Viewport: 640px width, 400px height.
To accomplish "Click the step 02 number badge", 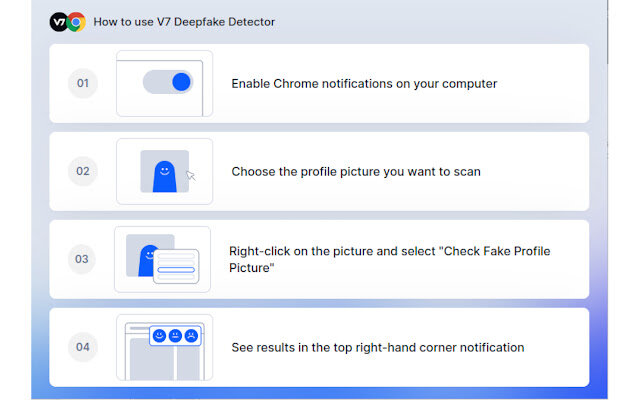I will 82,171.
